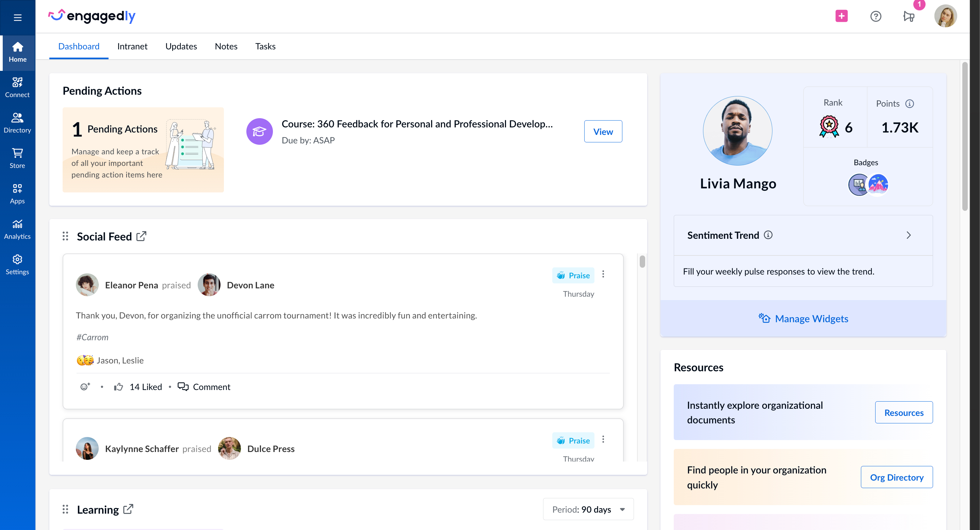This screenshot has height=530, width=980.
Task: Open the Home section in the sidebar
Action: click(x=17, y=52)
